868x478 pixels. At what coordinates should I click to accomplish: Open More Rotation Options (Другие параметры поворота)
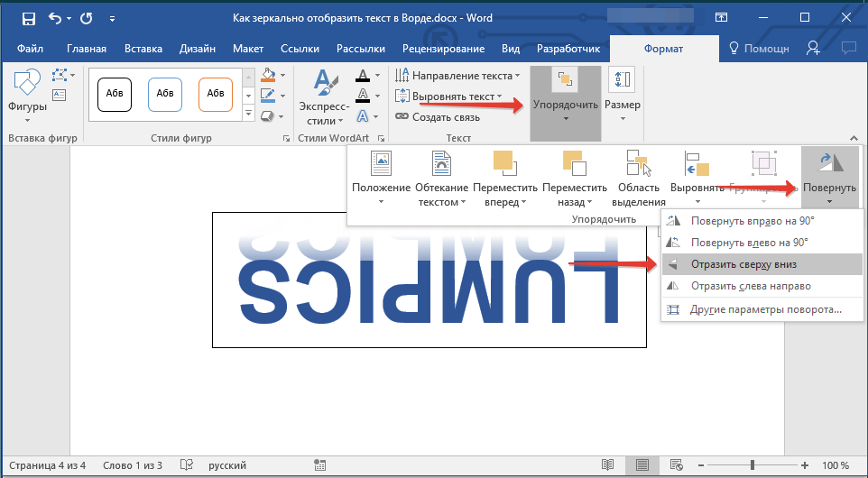[x=765, y=309]
